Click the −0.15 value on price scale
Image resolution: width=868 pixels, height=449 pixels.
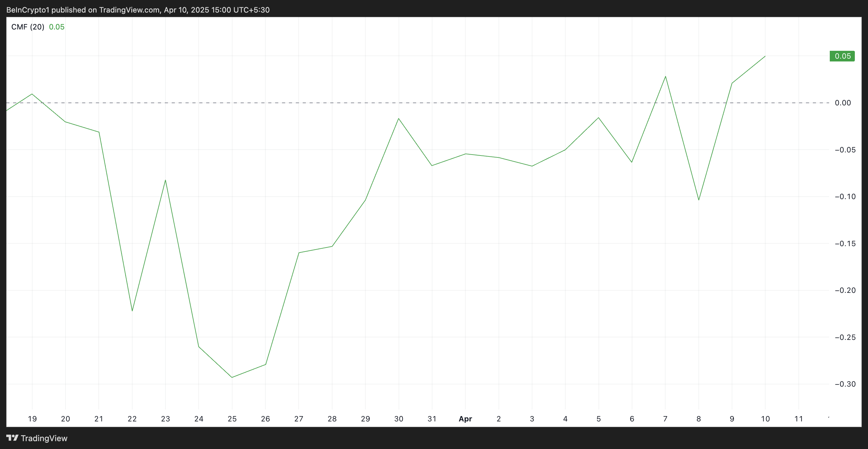(x=845, y=243)
